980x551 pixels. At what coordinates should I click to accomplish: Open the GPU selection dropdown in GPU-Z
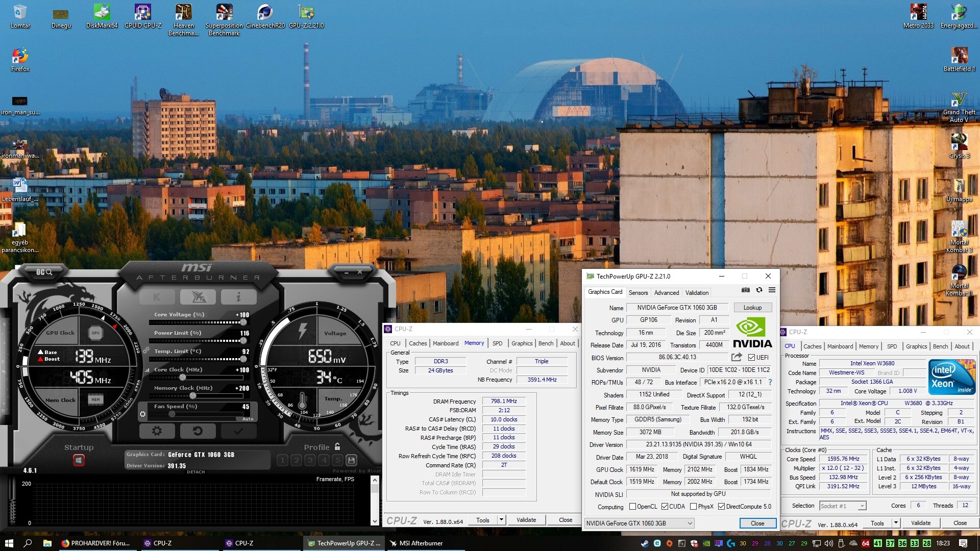[639, 523]
